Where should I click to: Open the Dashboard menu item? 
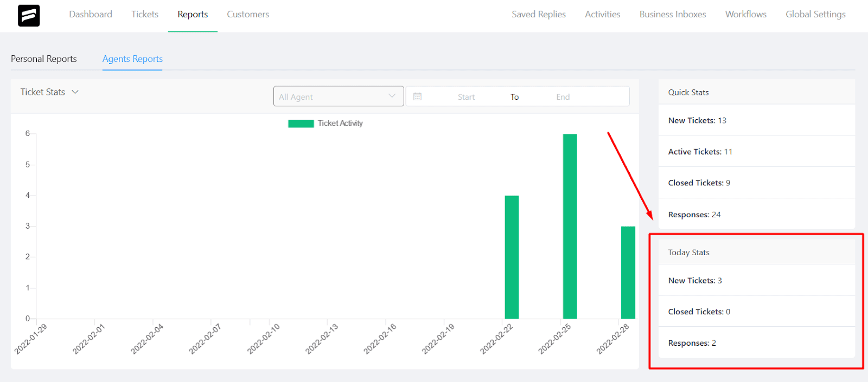(x=91, y=14)
